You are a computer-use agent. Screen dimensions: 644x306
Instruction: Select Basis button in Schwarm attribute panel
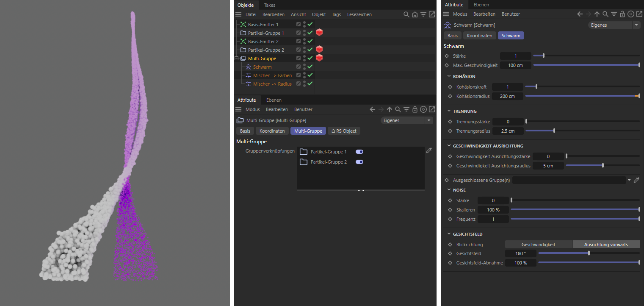[453, 36]
